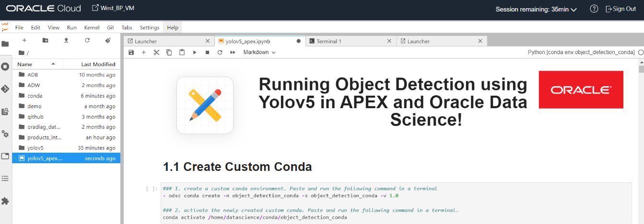Close the Terminal 1 tab
This screenshot has height=224, width=644.
pos(389,41)
